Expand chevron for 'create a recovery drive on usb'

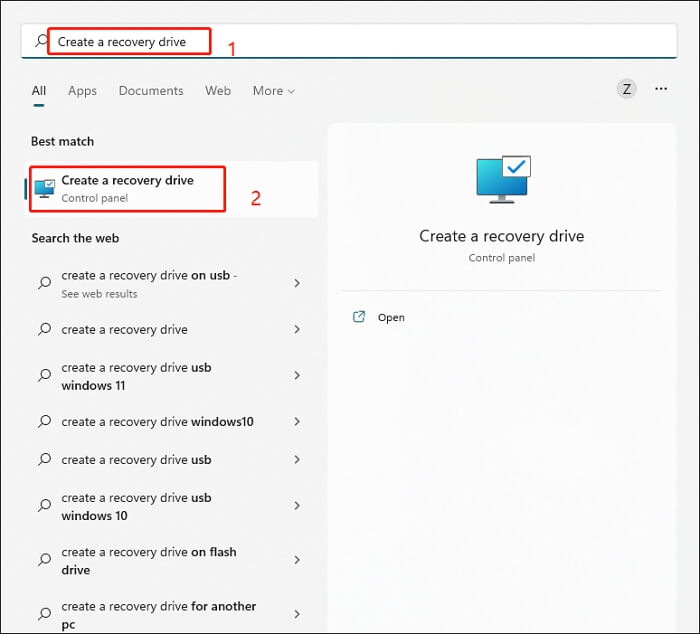pos(297,283)
